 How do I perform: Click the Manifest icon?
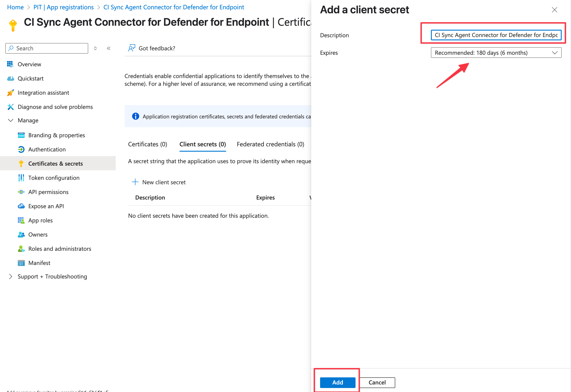(21, 263)
